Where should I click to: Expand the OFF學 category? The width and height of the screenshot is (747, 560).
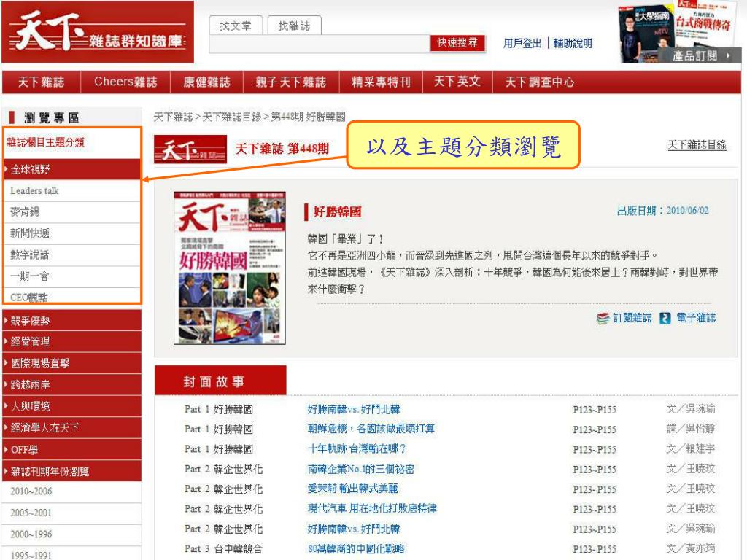coord(72,449)
